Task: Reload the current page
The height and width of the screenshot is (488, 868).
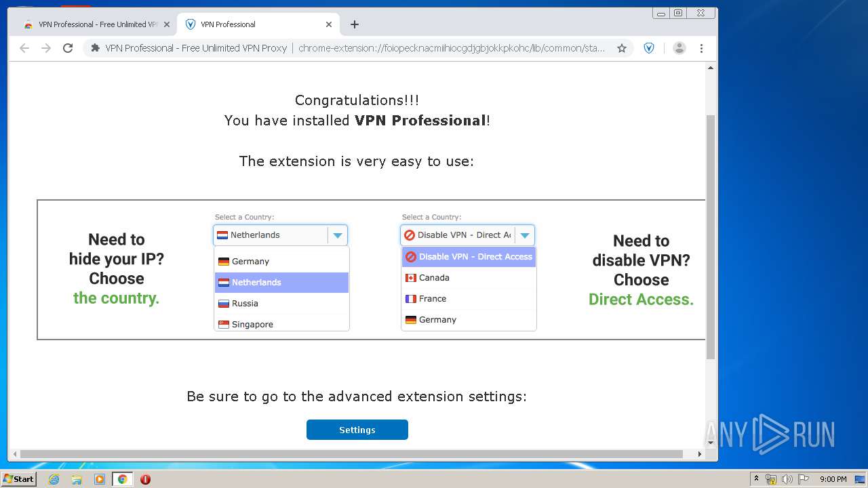Action: pyautogui.click(x=68, y=48)
